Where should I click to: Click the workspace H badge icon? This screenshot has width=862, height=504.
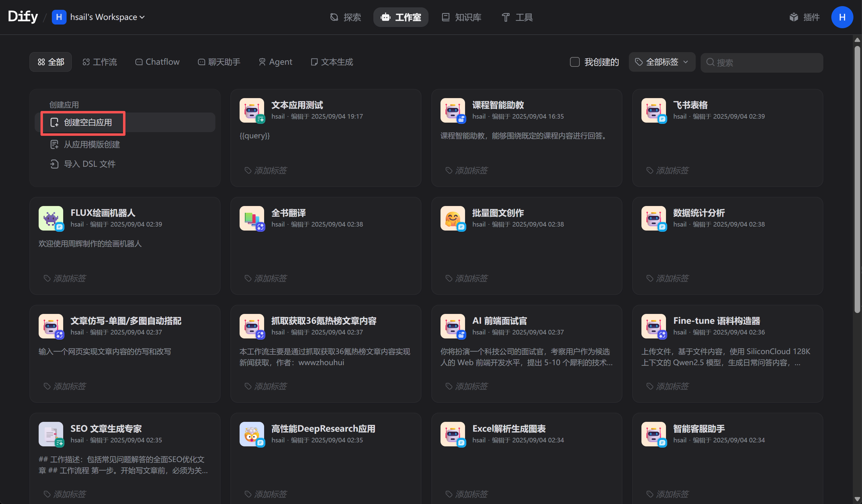[x=59, y=17]
